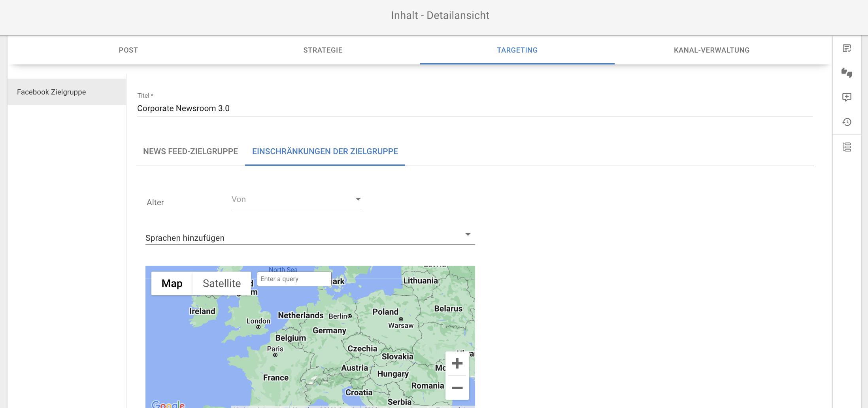Open the KANAL-VERWALTUNG tab
The width and height of the screenshot is (868, 408).
(x=712, y=50)
